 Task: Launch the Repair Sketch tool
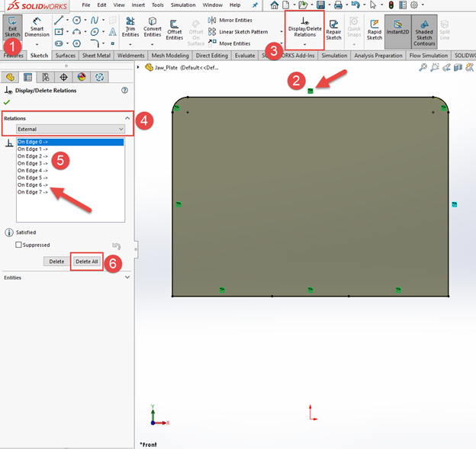[333, 30]
